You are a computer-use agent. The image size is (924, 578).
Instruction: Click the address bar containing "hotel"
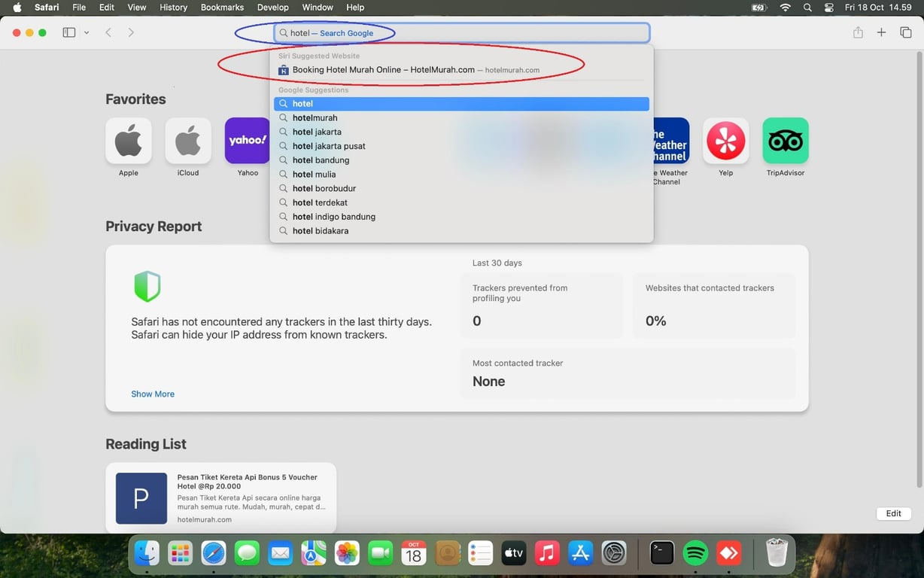pos(461,33)
